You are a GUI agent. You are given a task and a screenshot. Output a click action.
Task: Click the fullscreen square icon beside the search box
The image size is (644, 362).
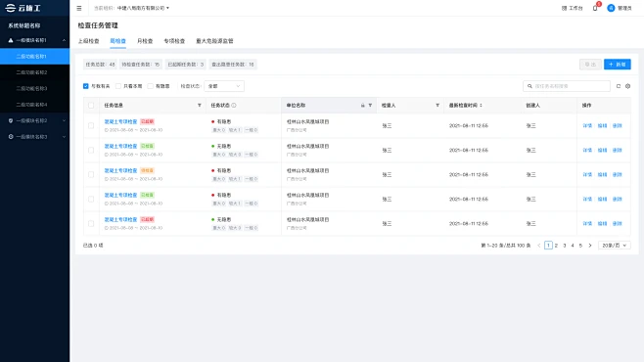[x=619, y=86]
